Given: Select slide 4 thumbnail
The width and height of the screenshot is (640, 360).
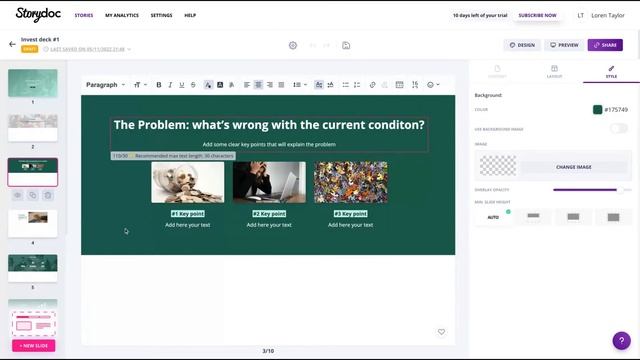Looking at the screenshot, I should click(x=33, y=224).
